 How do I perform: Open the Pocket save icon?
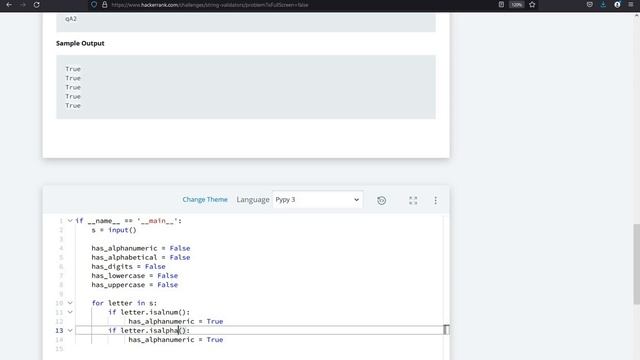pyautogui.click(x=590, y=4)
